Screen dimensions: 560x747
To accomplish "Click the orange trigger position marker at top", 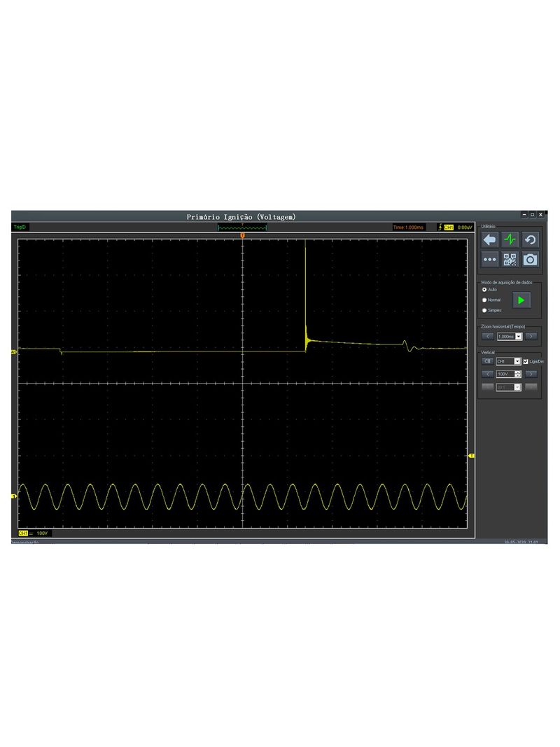I will pos(242,236).
